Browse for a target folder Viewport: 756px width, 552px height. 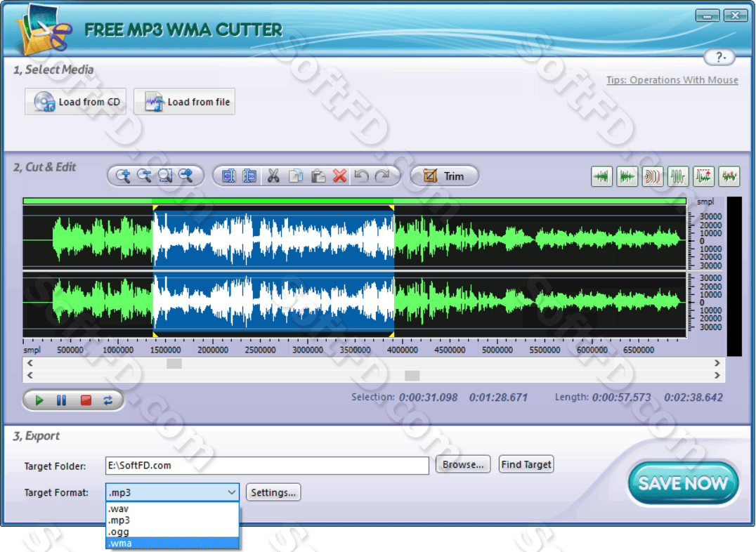click(x=463, y=464)
